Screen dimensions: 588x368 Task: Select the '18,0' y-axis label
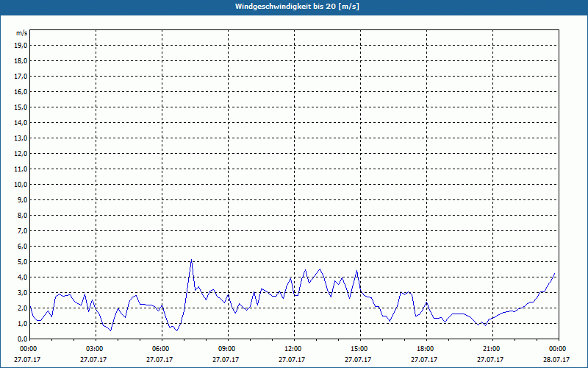(21, 61)
